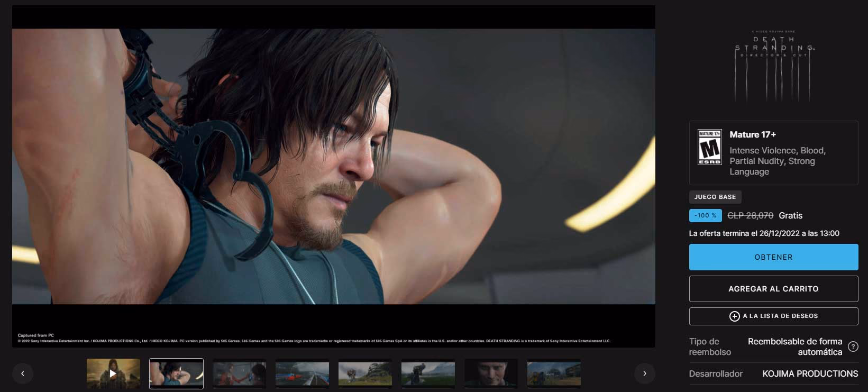Click the Reembolsable de forma automática text

(x=794, y=347)
